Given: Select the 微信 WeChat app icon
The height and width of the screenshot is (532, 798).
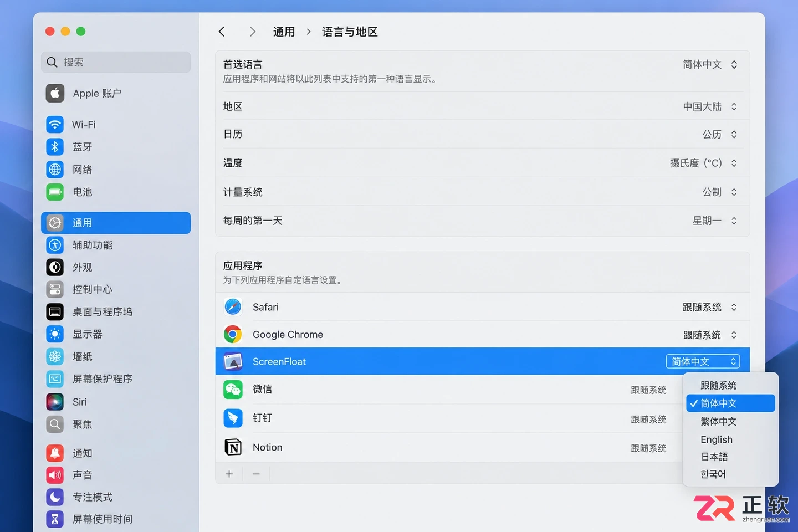Looking at the screenshot, I should tap(233, 390).
